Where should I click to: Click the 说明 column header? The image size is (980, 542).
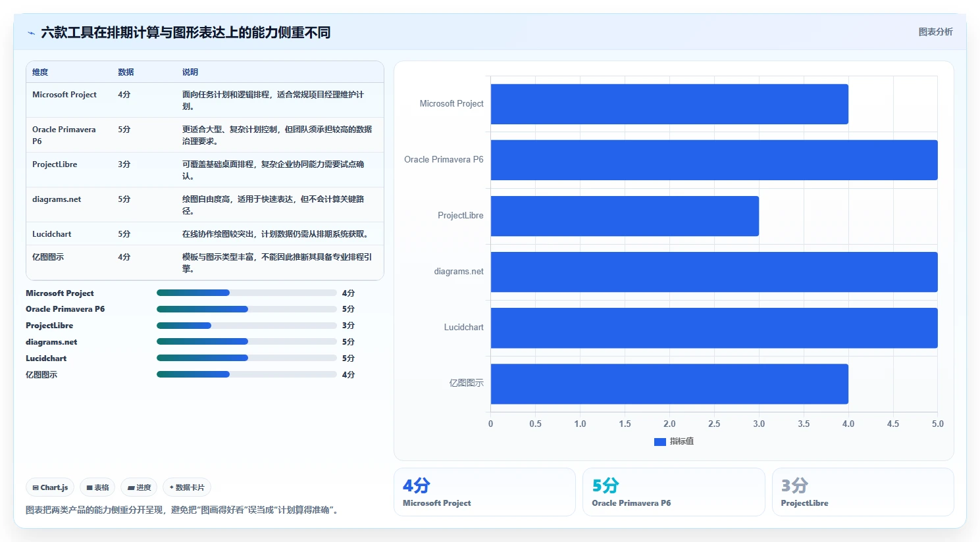point(190,72)
